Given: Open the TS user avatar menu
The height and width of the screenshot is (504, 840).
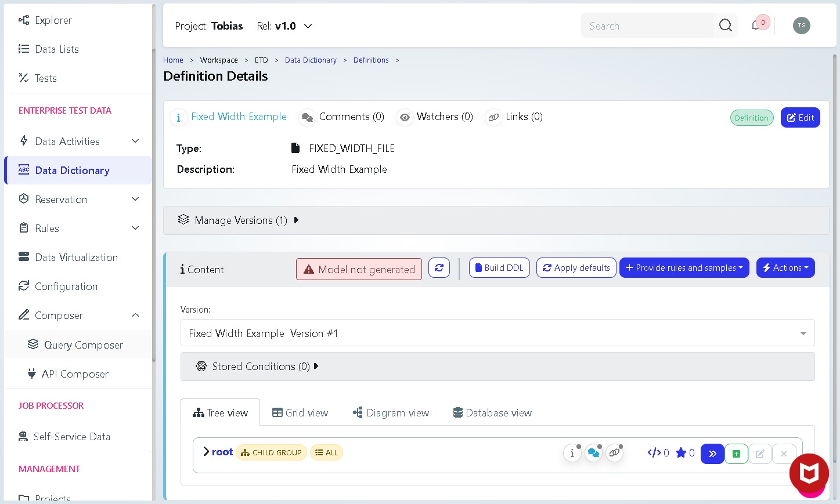Looking at the screenshot, I should [x=802, y=26].
